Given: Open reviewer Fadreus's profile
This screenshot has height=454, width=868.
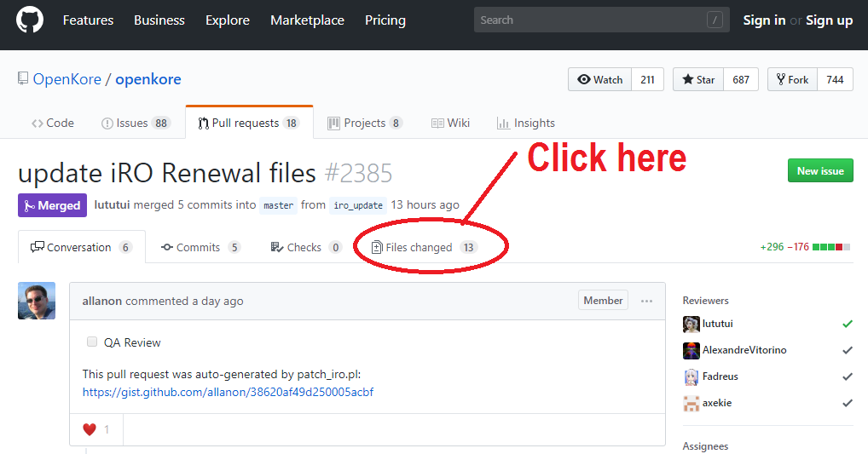Looking at the screenshot, I should 720,376.
